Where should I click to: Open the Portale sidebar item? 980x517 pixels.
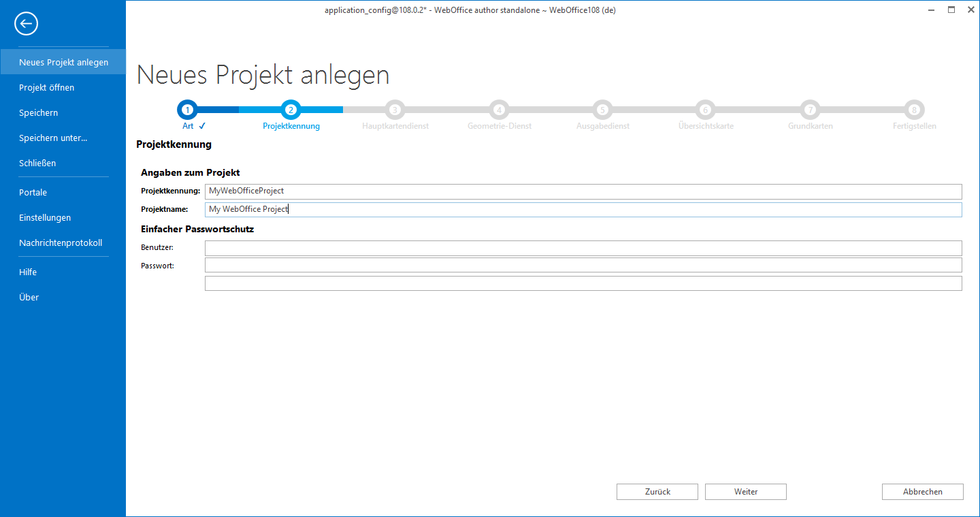click(x=33, y=193)
